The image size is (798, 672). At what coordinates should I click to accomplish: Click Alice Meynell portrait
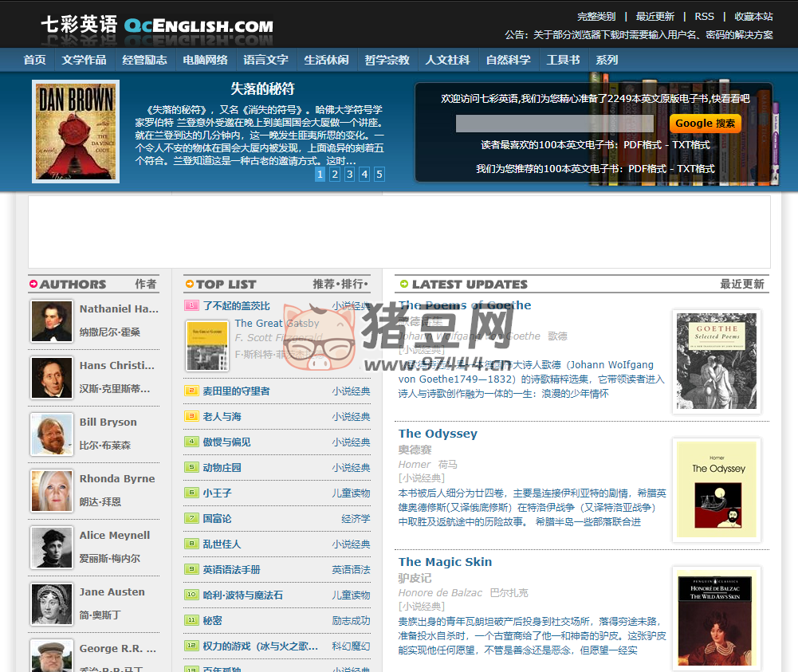coord(51,547)
